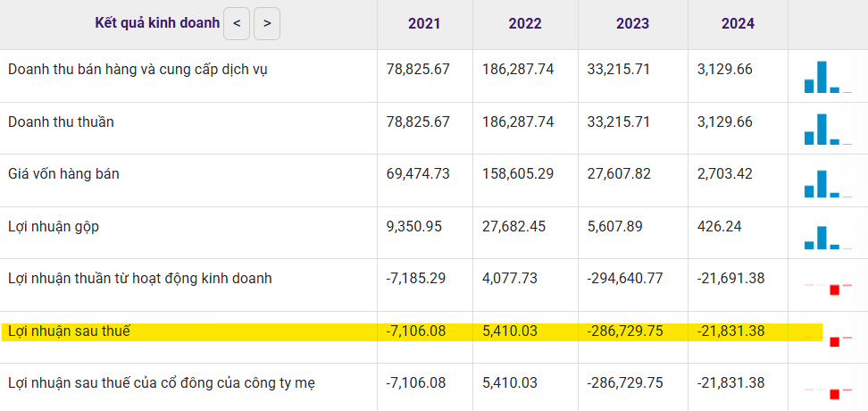Select operating profit value -21,691.38
Viewport: 868px width, 411px height.
point(730,278)
